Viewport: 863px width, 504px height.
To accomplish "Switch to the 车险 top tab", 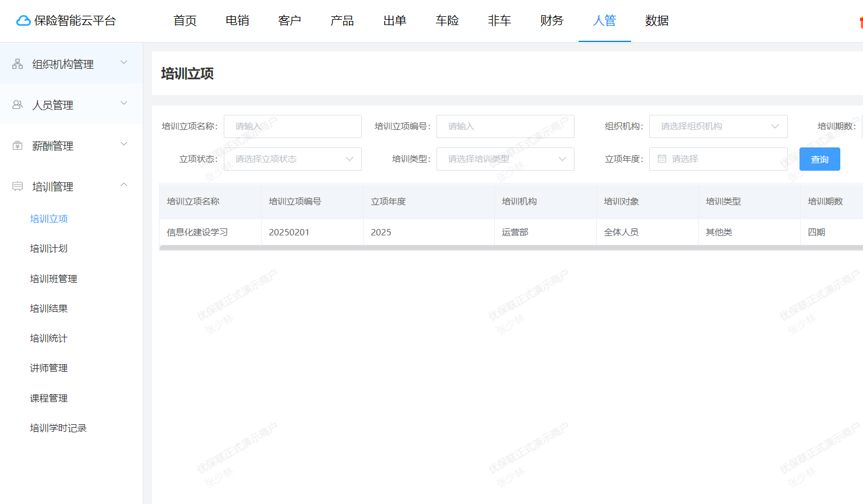I will click(x=448, y=20).
